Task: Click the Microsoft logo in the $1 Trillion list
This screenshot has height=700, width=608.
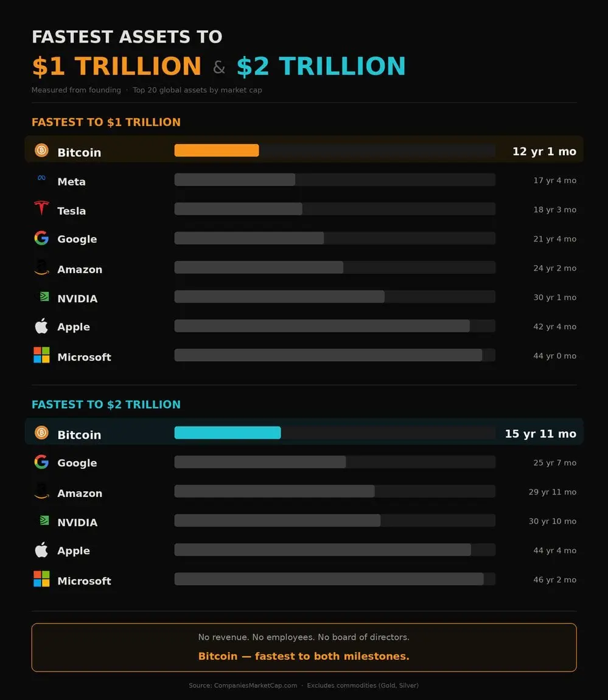Action: click(x=41, y=355)
